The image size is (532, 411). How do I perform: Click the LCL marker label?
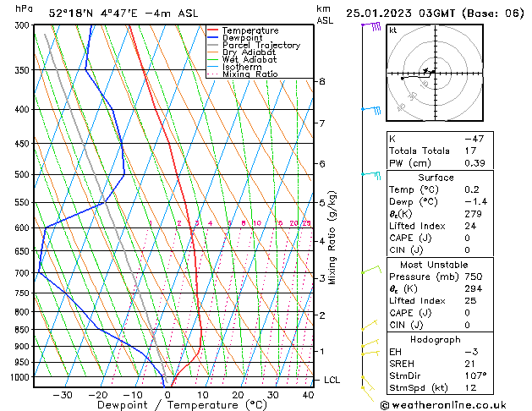(x=332, y=381)
